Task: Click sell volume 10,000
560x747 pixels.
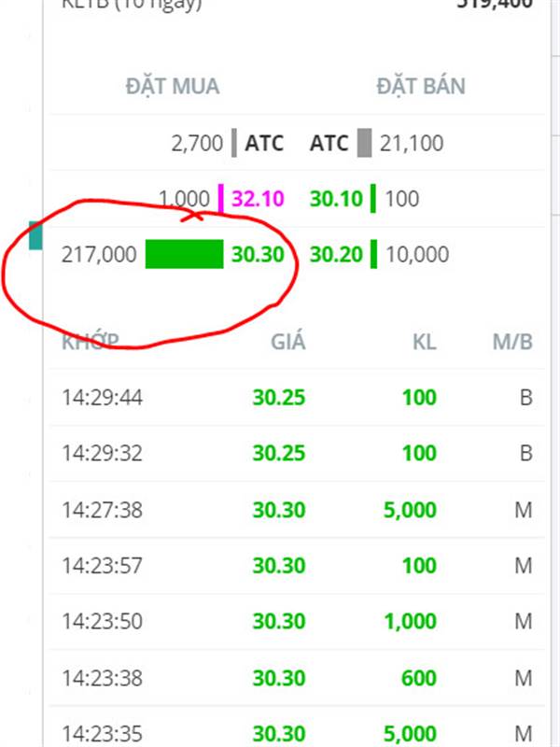Action: coord(417,254)
